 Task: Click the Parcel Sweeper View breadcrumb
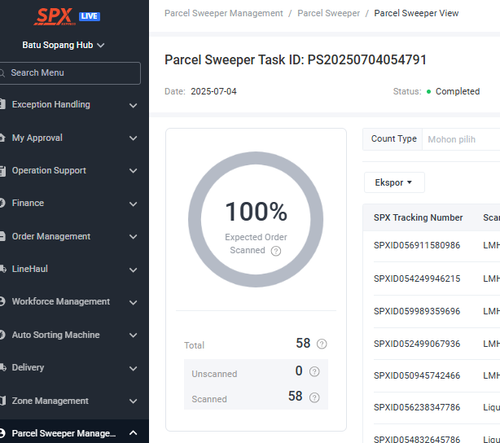[x=416, y=13]
